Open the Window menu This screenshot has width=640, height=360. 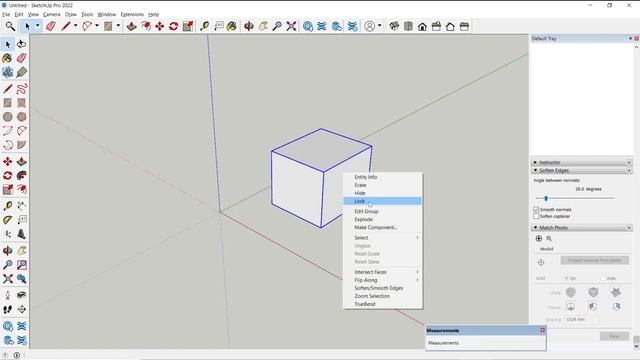pos(107,14)
